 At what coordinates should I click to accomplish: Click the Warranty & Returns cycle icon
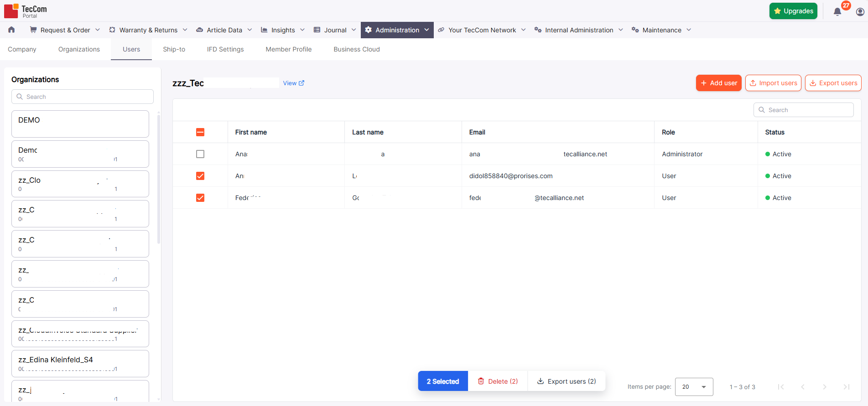112,30
